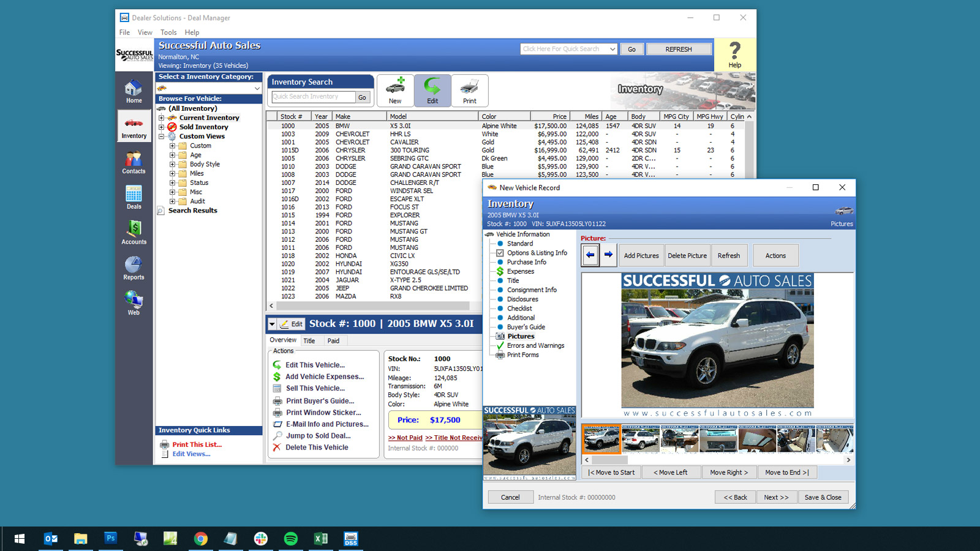
Task: Select Disclosures tree item
Action: click(x=522, y=299)
